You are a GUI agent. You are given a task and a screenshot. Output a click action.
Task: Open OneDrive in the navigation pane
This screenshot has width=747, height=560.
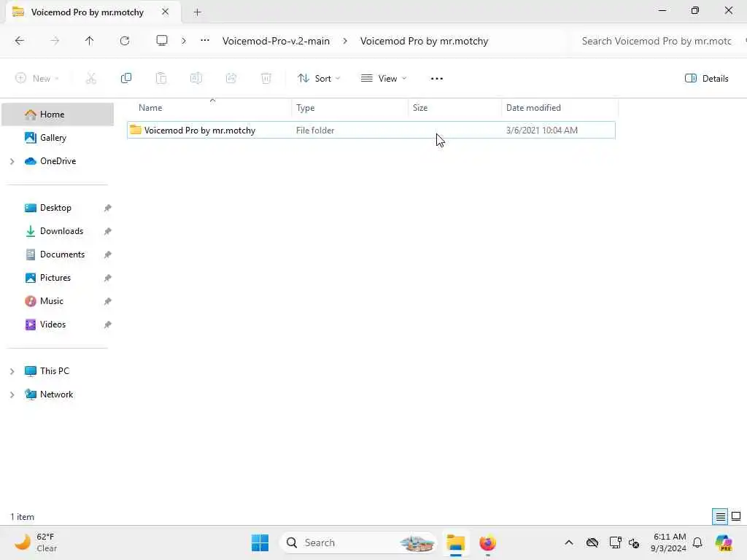pyautogui.click(x=58, y=161)
